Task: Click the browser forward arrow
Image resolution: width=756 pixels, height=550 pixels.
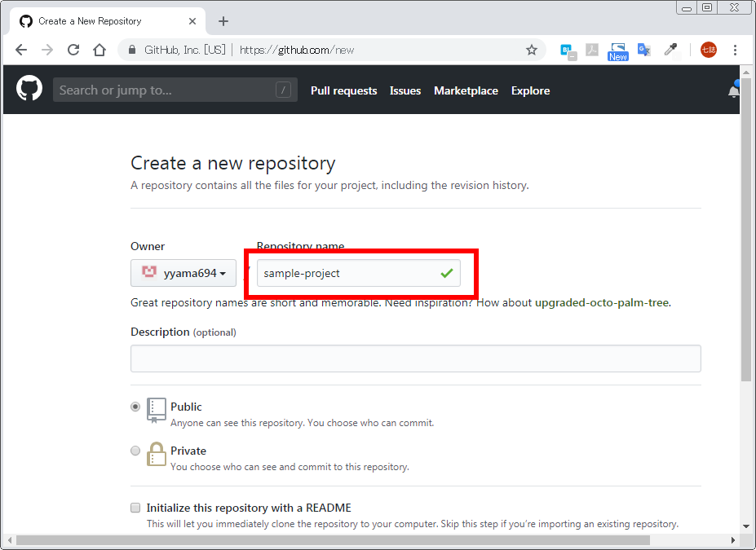Action: click(x=47, y=50)
